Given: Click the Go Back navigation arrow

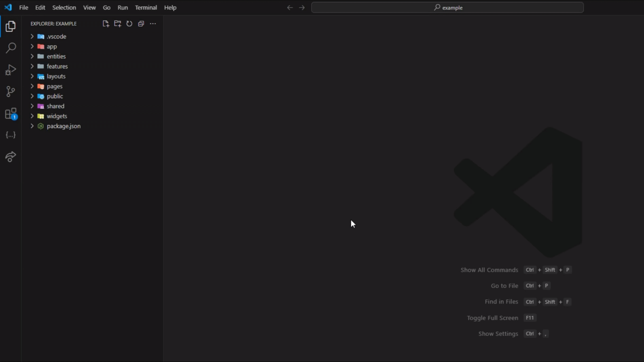Looking at the screenshot, I should tap(290, 8).
